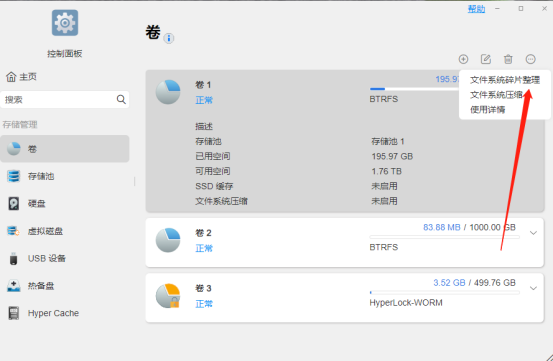553x361 pixels.
Task: Choose 使用详情 from the menu
Action: 487,110
